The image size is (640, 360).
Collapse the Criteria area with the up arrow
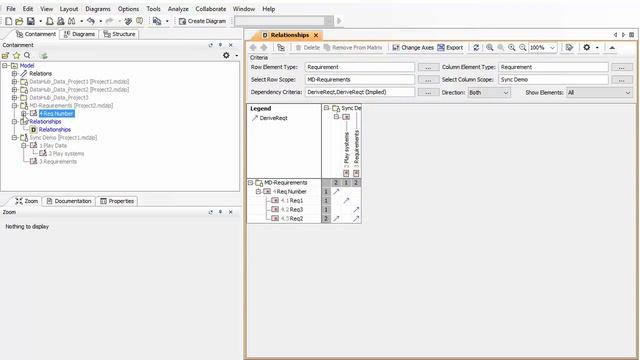[x=612, y=48]
